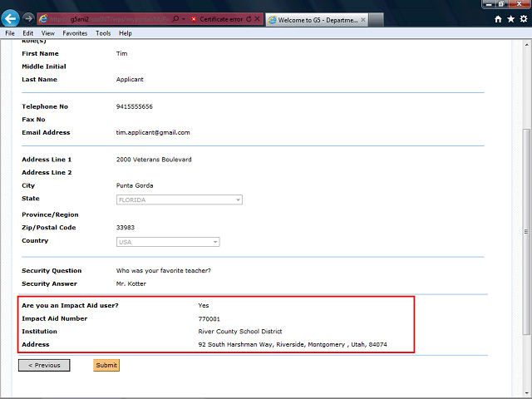Open the Help menu
The width and height of the screenshot is (532, 399).
(126, 33)
